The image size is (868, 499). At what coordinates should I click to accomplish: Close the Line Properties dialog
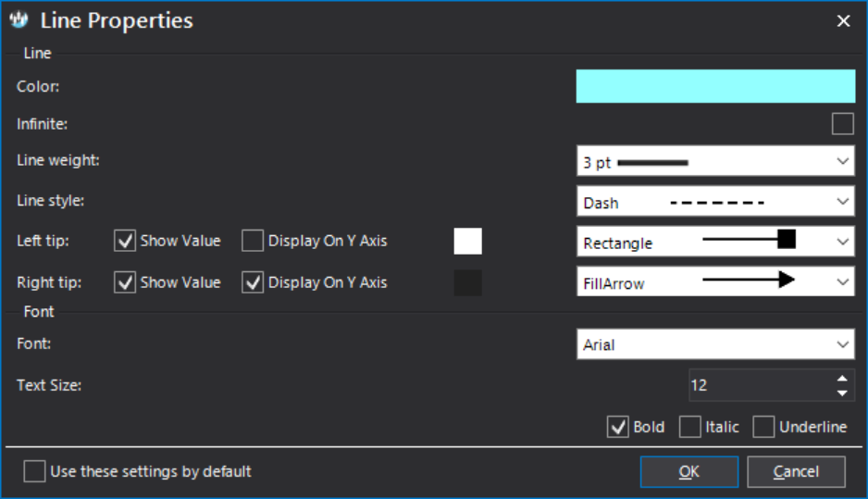coord(843,21)
